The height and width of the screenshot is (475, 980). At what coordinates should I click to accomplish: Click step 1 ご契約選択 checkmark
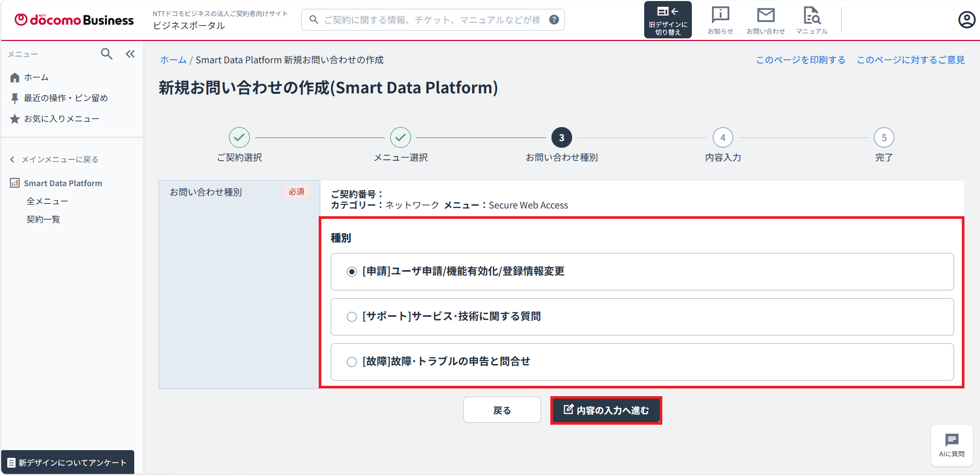tap(239, 137)
